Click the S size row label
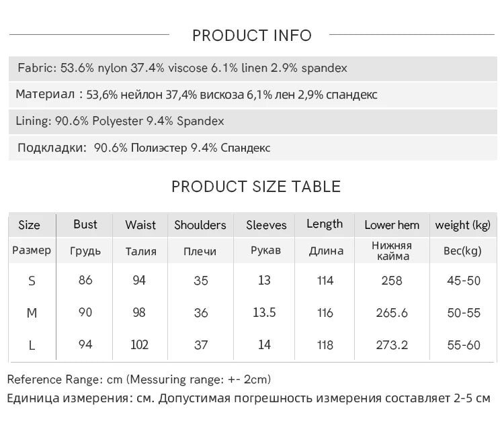Image resolution: width=504 pixels, height=423 pixels. pyautogui.click(x=32, y=281)
